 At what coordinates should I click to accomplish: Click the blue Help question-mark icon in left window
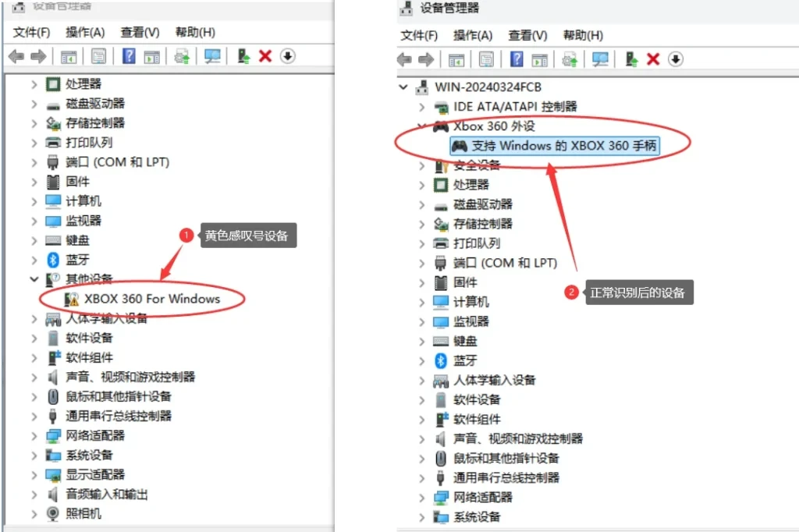pos(129,56)
